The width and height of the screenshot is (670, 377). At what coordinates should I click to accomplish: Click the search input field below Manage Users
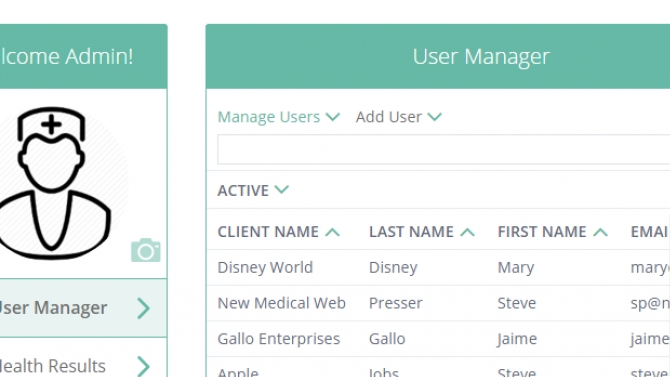tap(444, 149)
